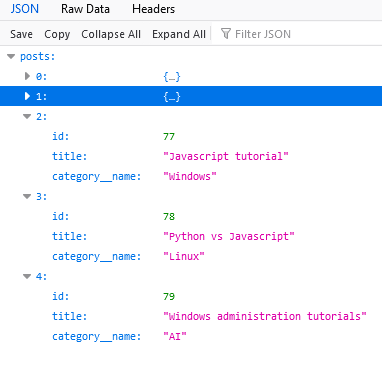The width and height of the screenshot is (382, 365).
Task: Click the id value 77
Action: point(169,136)
